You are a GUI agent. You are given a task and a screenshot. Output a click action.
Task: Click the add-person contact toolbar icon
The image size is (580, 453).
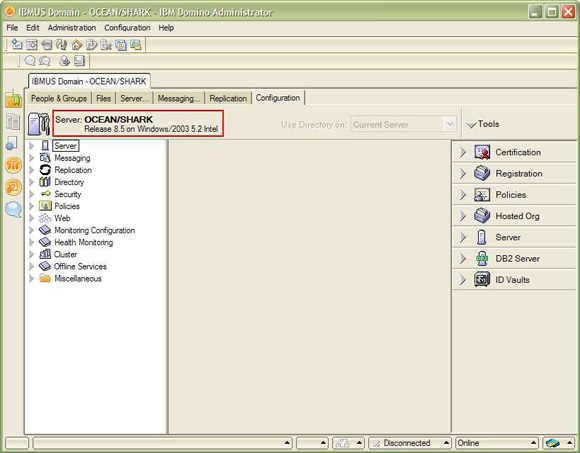pyautogui.click(x=65, y=61)
